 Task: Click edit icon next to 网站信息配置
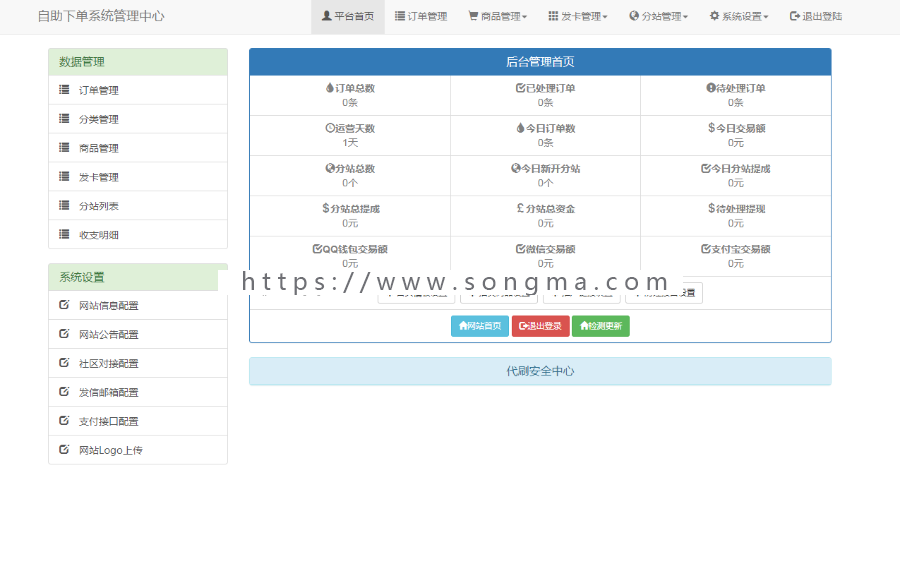(x=64, y=305)
